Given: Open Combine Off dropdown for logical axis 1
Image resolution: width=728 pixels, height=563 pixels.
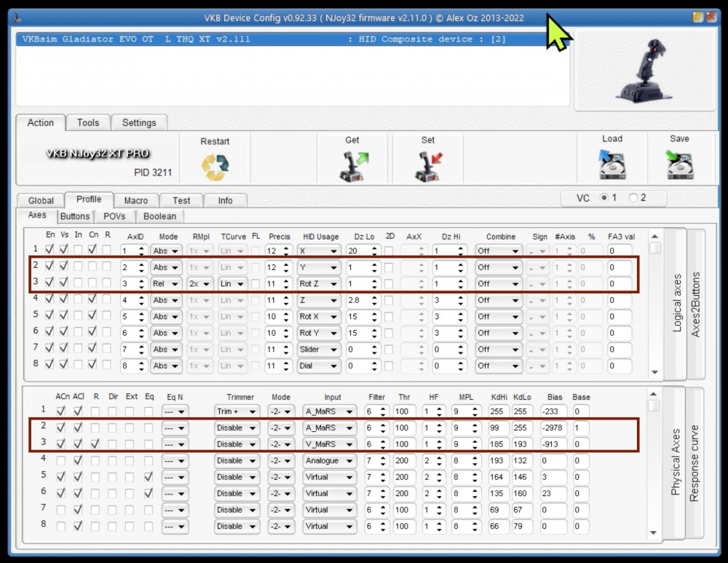Looking at the screenshot, I should (x=498, y=251).
